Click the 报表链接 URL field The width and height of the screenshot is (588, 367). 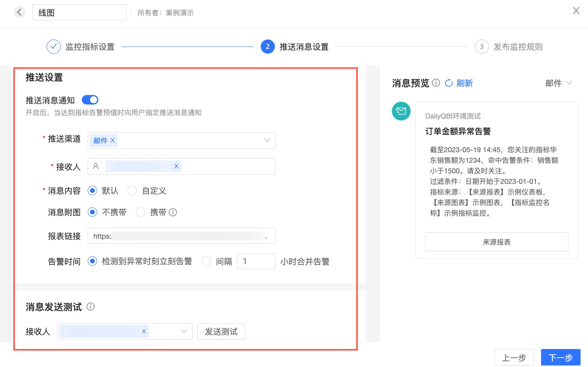click(x=182, y=236)
